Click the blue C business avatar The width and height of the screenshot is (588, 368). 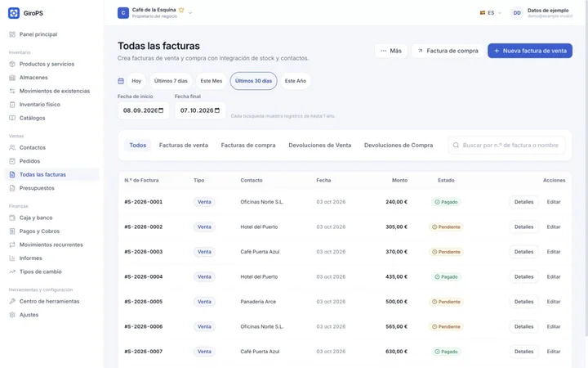click(123, 13)
